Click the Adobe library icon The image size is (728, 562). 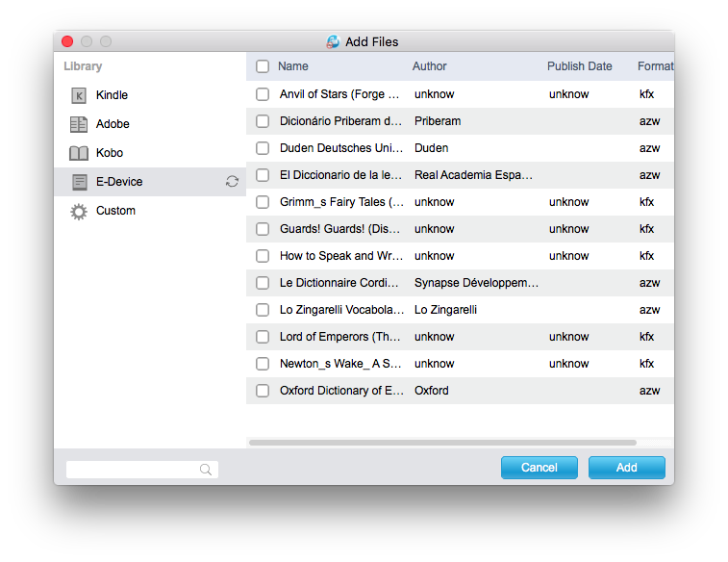click(x=79, y=124)
